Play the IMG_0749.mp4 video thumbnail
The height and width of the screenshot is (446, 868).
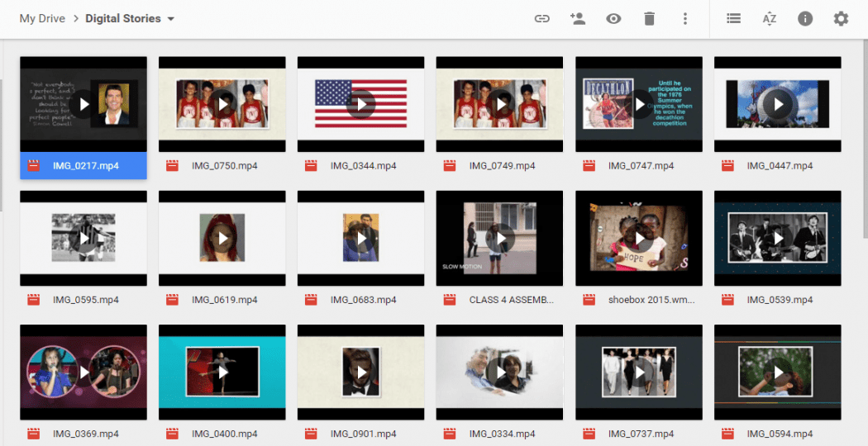(x=500, y=104)
